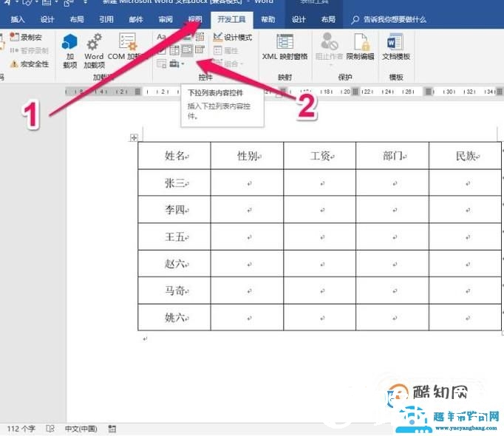Open the table tools 布局 tab
Viewport: 504px width, 436px height.
(x=328, y=20)
